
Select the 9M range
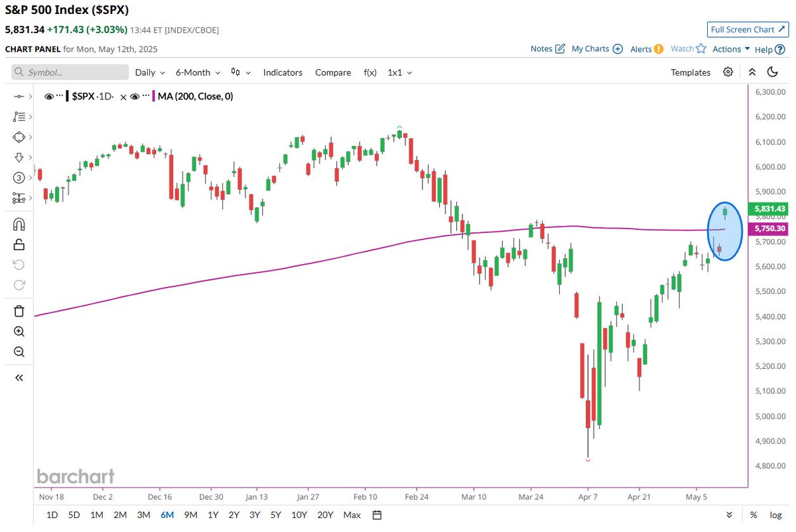[x=191, y=515]
